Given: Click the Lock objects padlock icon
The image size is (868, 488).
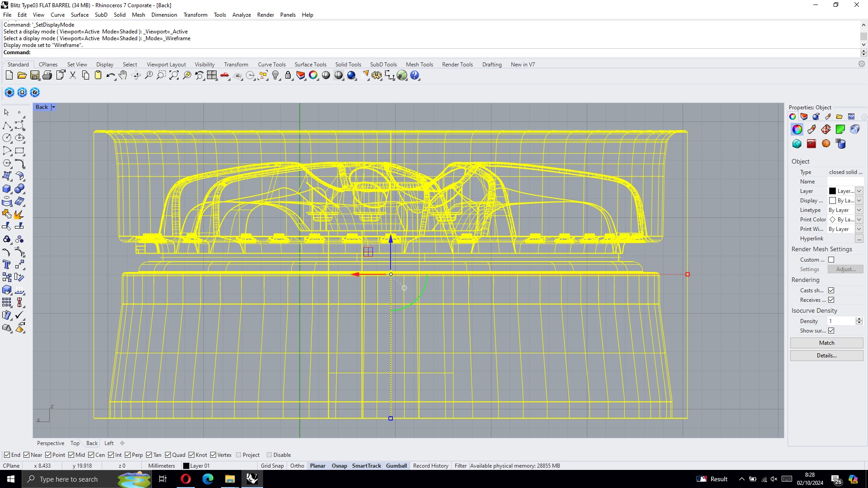Looking at the screenshot, I should pos(288,75).
